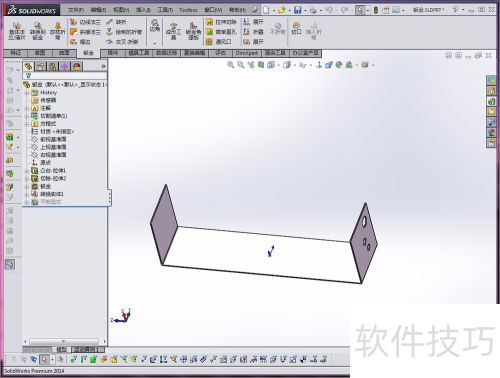
Task: Open the 编辑 (Edit) menu
Action: (x=99, y=10)
